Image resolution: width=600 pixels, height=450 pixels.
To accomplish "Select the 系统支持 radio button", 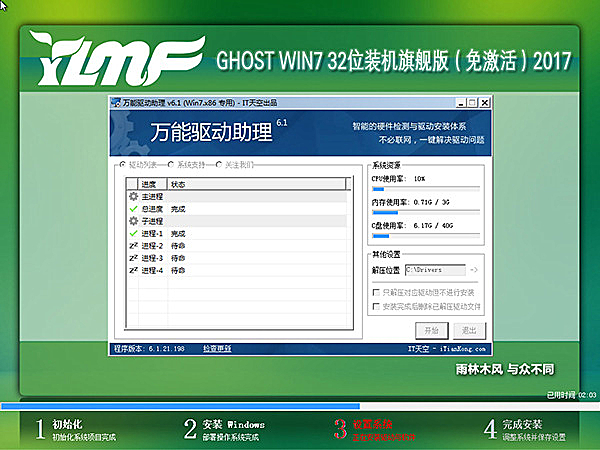I will click(x=171, y=165).
